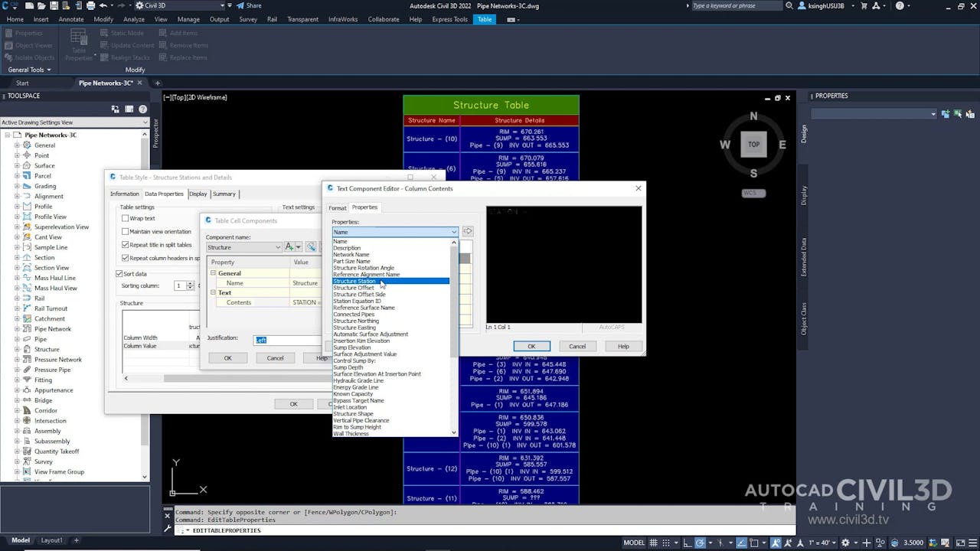The width and height of the screenshot is (980, 551).
Task: Select Structure Offset from properties list
Action: (x=354, y=288)
